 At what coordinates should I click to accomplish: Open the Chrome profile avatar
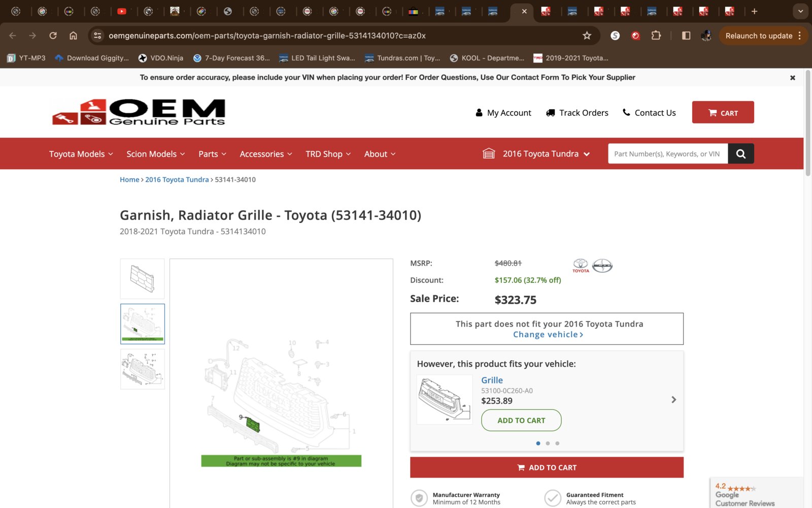706,36
